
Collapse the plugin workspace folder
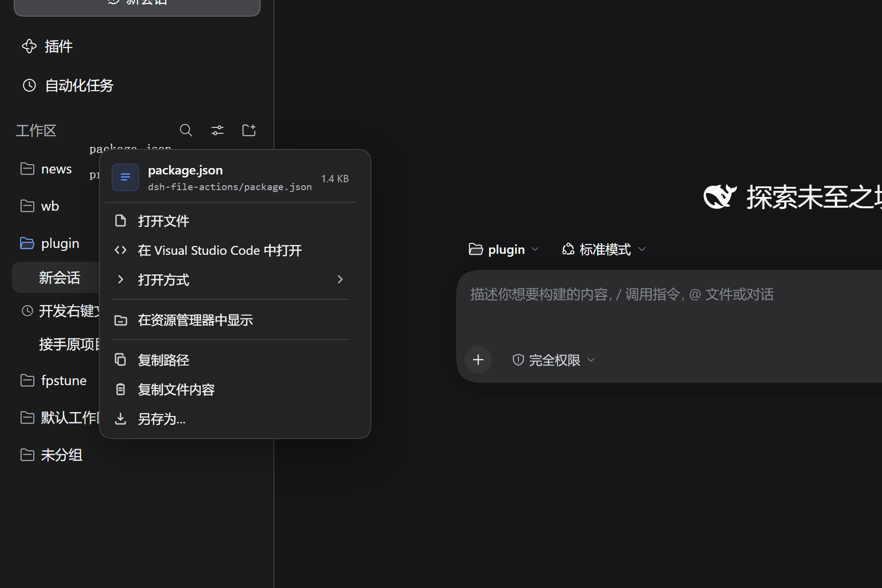(x=50, y=244)
